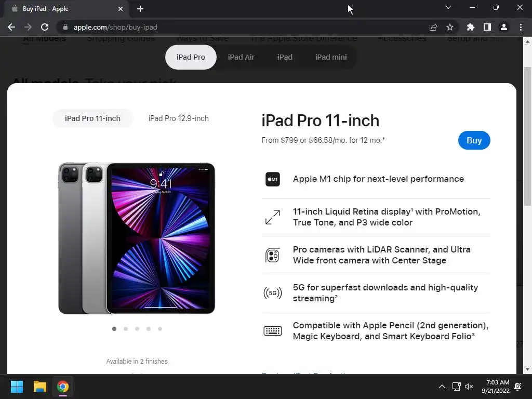Click iPad Pro product image
Viewport: 532px width, 399px height.
[137, 238]
